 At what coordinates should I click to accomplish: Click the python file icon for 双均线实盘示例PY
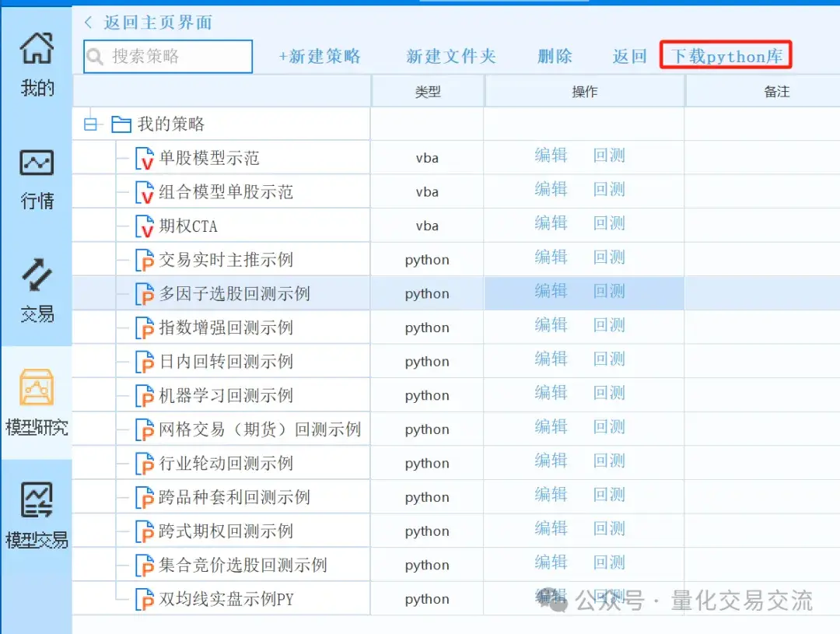[145, 599]
